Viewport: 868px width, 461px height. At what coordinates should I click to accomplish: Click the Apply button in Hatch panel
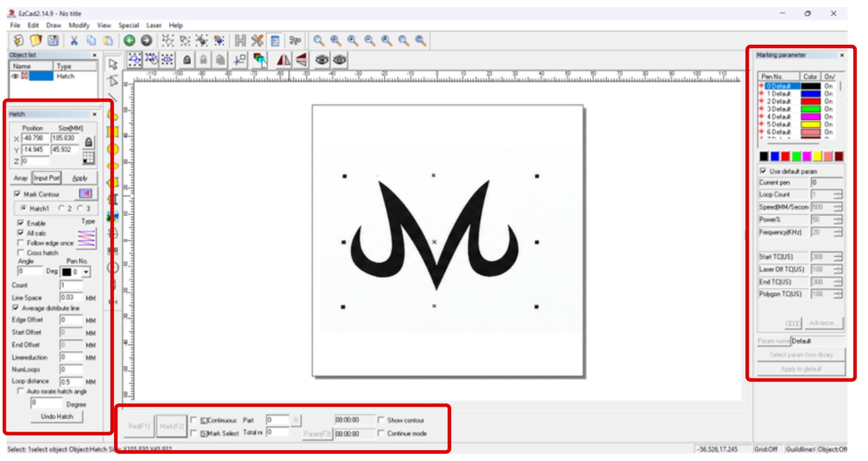click(x=80, y=178)
